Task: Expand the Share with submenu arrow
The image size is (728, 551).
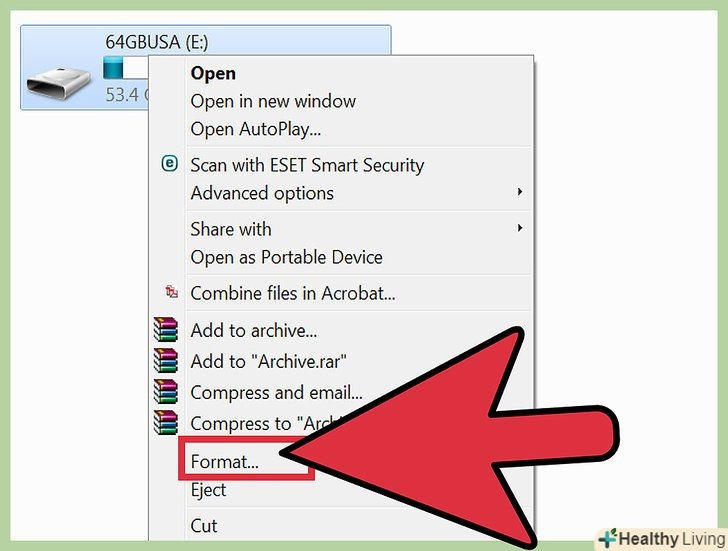Action: pyautogui.click(x=520, y=228)
